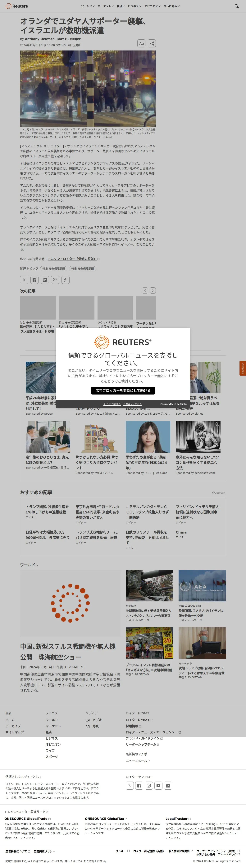
Task: Open 東京外為市場・午前＝ドル小幅高 article
Action: tap(97, 512)
